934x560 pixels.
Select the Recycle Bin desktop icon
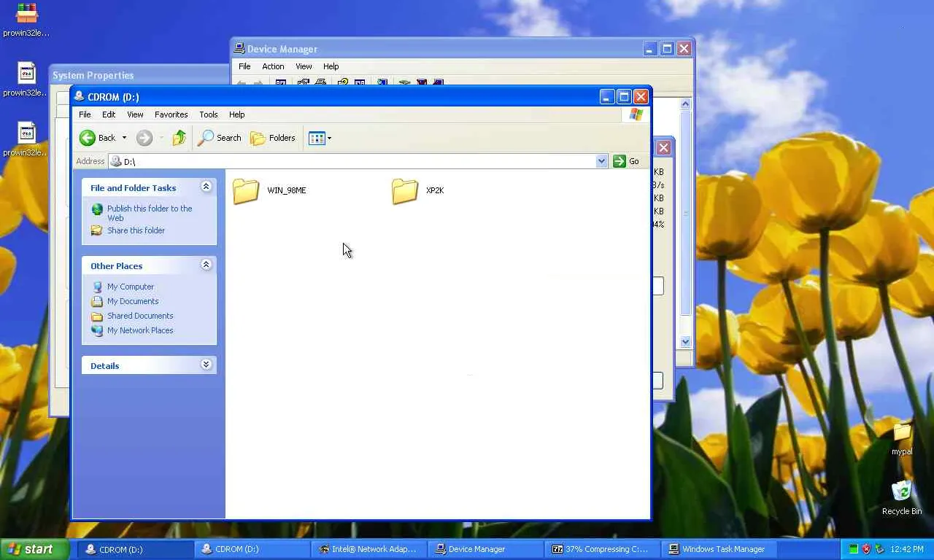[902, 497]
